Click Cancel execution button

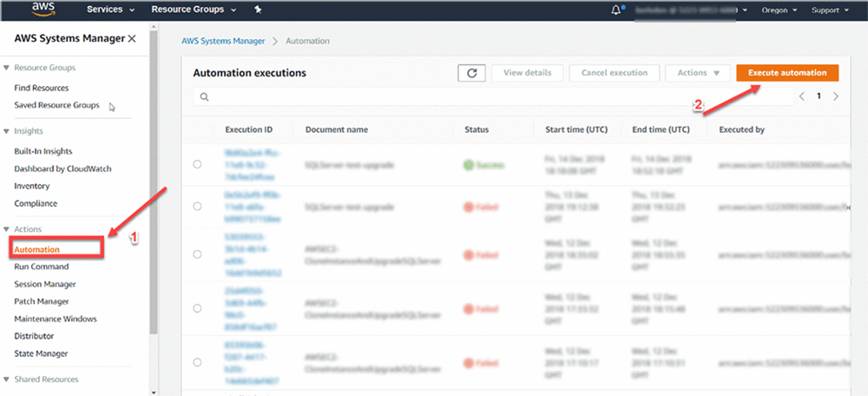coord(614,73)
